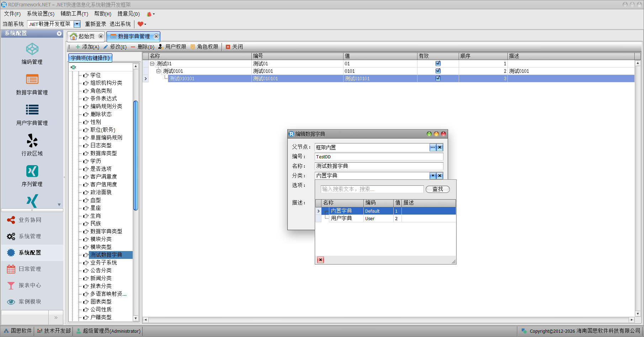The height and width of the screenshot is (337, 644).
Task: Open 用户字典管理 from the sidebar
Action: (x=32, y=110)
